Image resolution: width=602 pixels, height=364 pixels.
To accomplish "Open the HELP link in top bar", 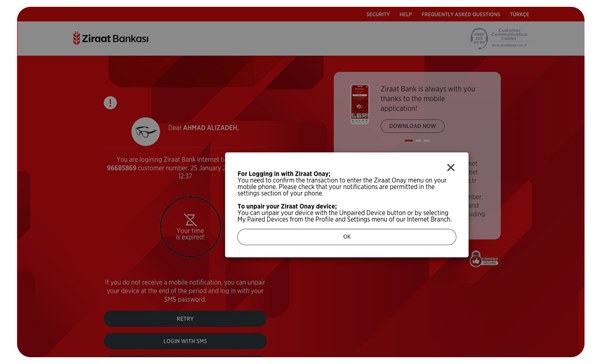I will (x=405, y=15).
